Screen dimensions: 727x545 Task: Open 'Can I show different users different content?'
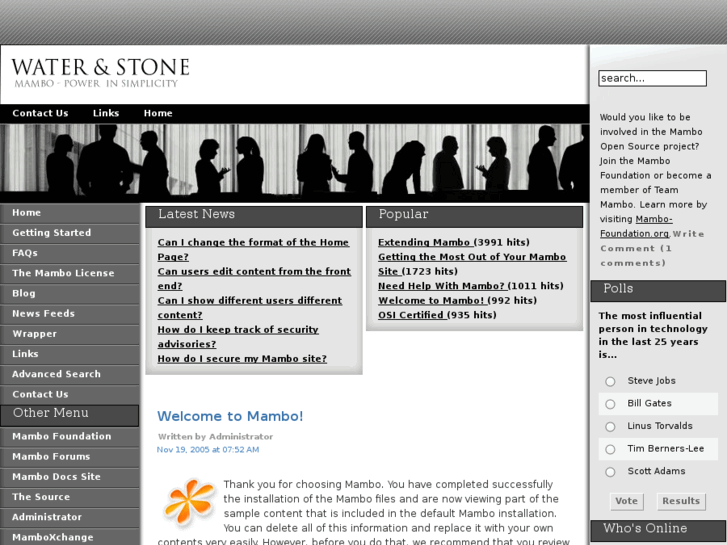249,308
